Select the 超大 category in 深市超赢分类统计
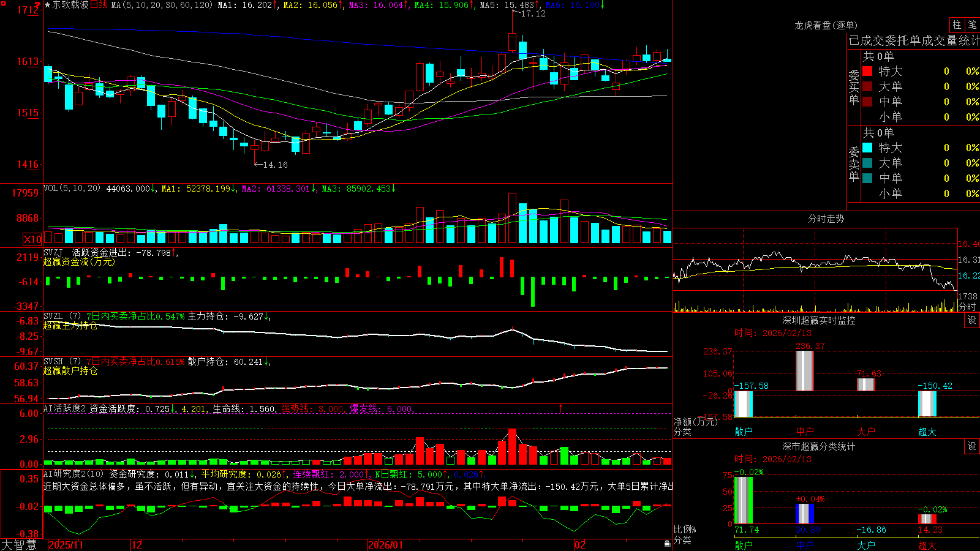 (x=927, y=545)
